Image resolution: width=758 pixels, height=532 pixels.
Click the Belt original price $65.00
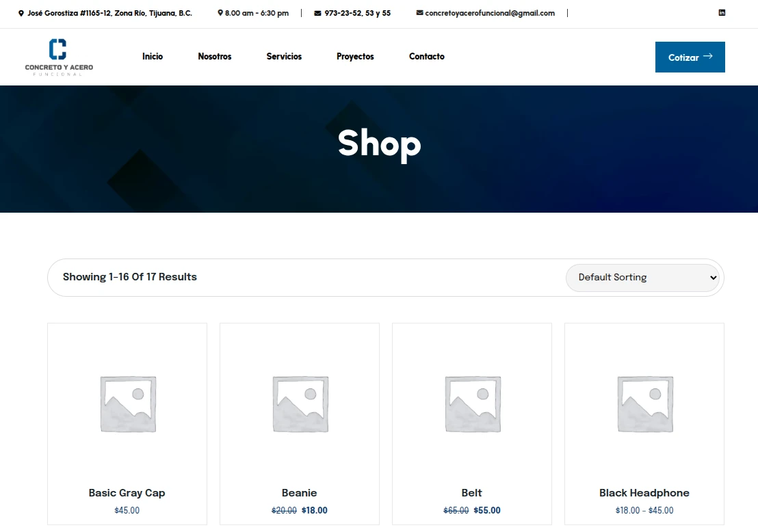456,510
